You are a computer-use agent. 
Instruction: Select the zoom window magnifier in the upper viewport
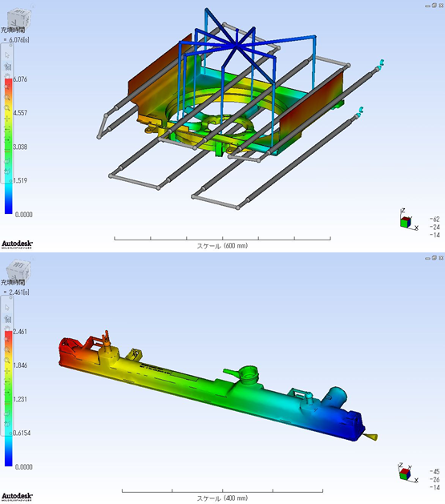pyautogui.click(x=7, y=108)
